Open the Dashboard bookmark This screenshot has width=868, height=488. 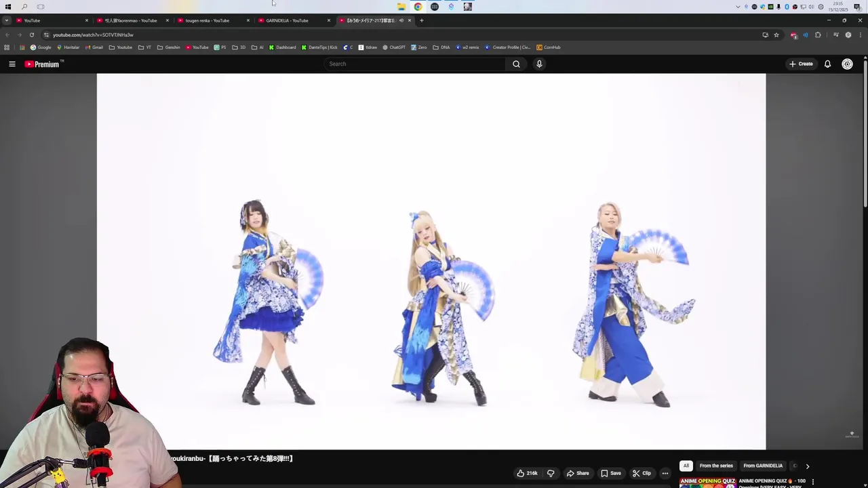[282, 47]
